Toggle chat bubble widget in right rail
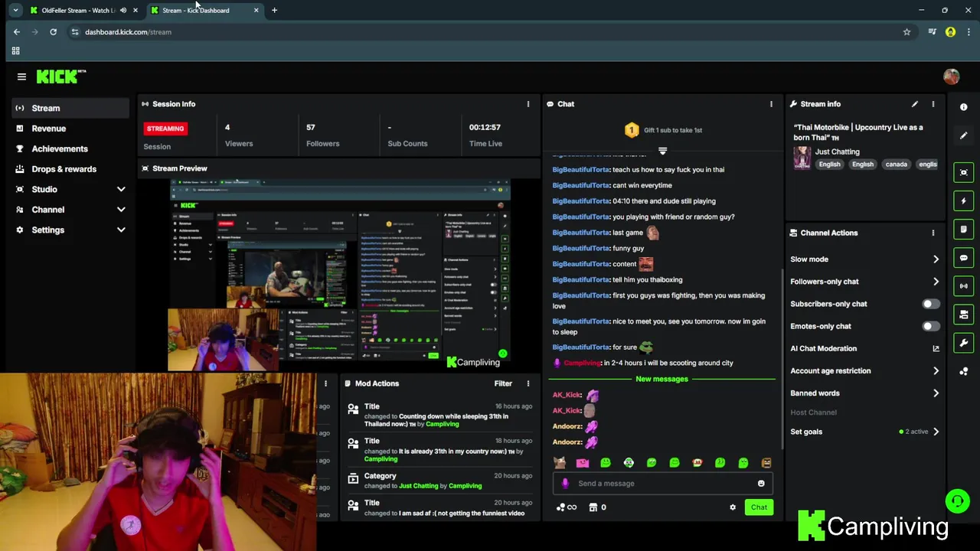 [964, 258]
